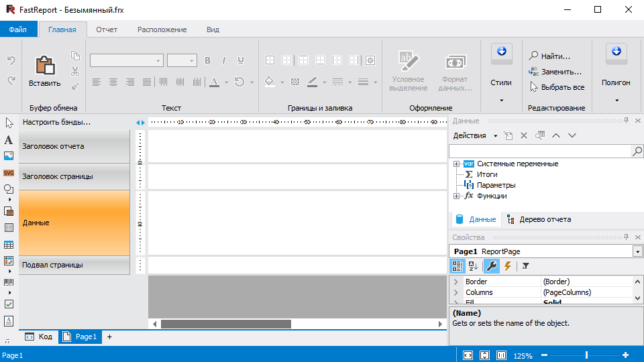The height and width of the screenshot is (362, 644).
Task: Click Настроить бэнды button
Action: 56,122
